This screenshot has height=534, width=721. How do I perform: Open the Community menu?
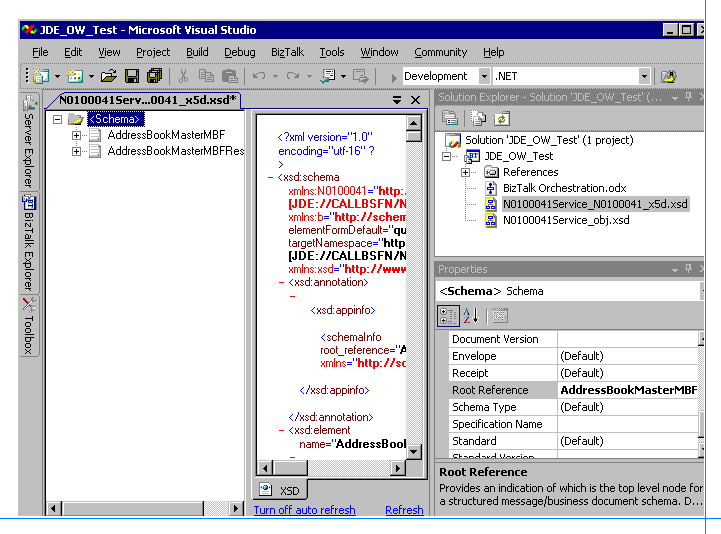point(440,52)
